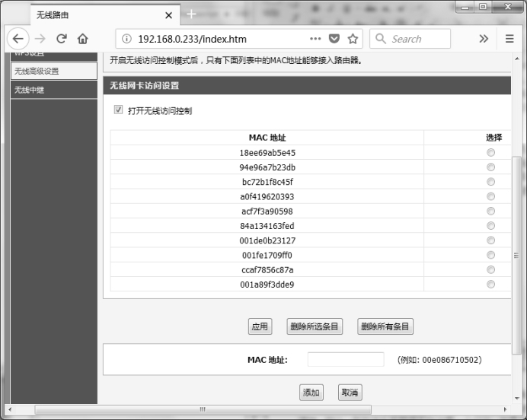Select radio for MAC 001fe1709ff0
This screenshot has height=420, width=527.
click(x=490, y=255)
